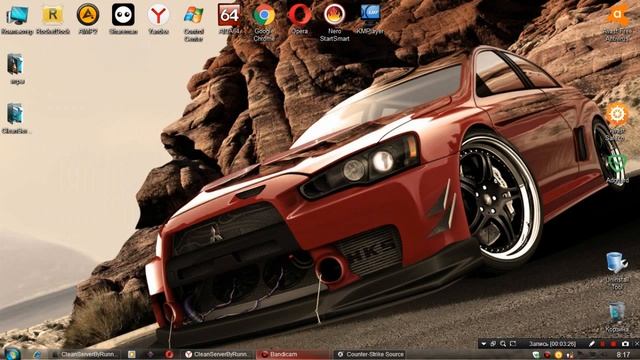This screenshot has height=360, width=640.
Task: Click the red tray icon next to the shield
Action: pyautogui.click(x=547, y=355)
